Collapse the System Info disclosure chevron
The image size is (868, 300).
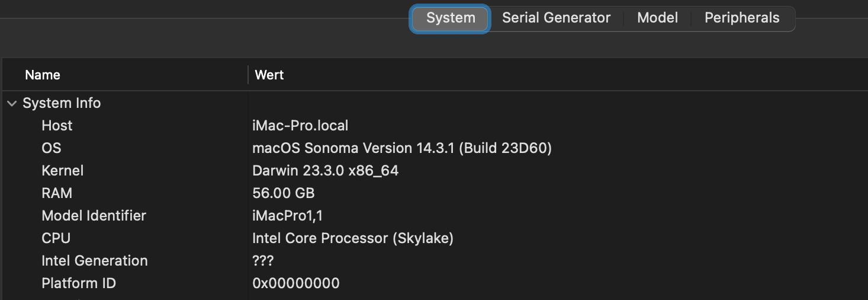coord(12,104)
